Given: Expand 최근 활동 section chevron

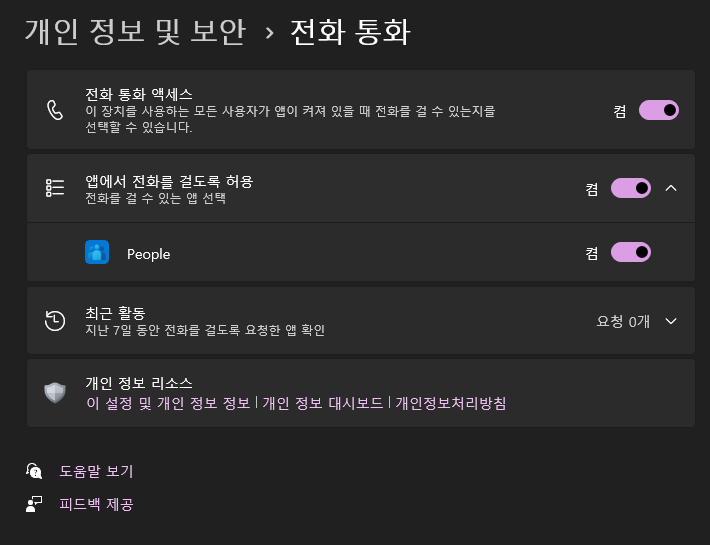Looking at the screenshot, I should pyautogui.click(x=671, y=321).
